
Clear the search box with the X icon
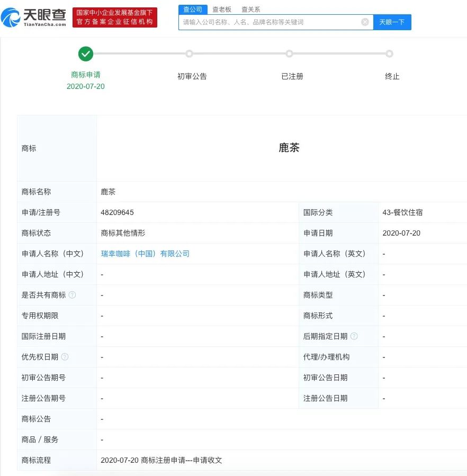(x=365, y=22)
